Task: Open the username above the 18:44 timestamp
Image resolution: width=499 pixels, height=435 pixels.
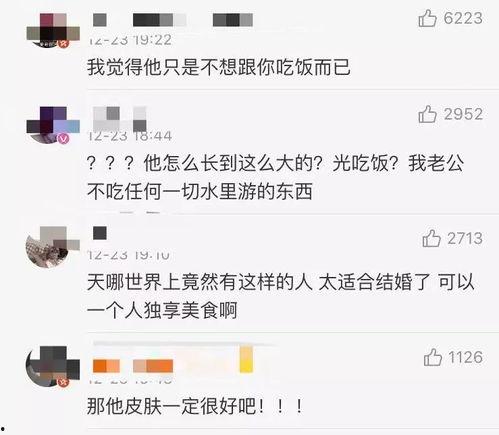Action: click(120, 119)
